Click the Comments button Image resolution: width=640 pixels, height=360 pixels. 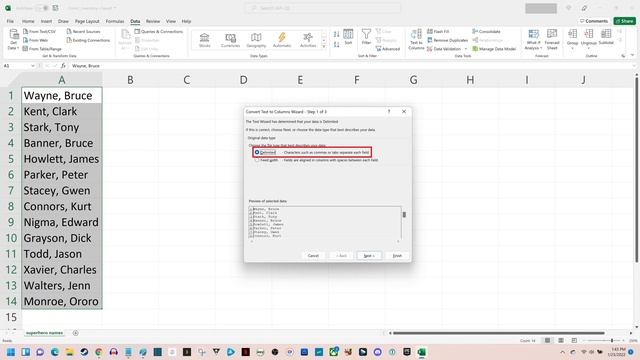pos(594,21)
